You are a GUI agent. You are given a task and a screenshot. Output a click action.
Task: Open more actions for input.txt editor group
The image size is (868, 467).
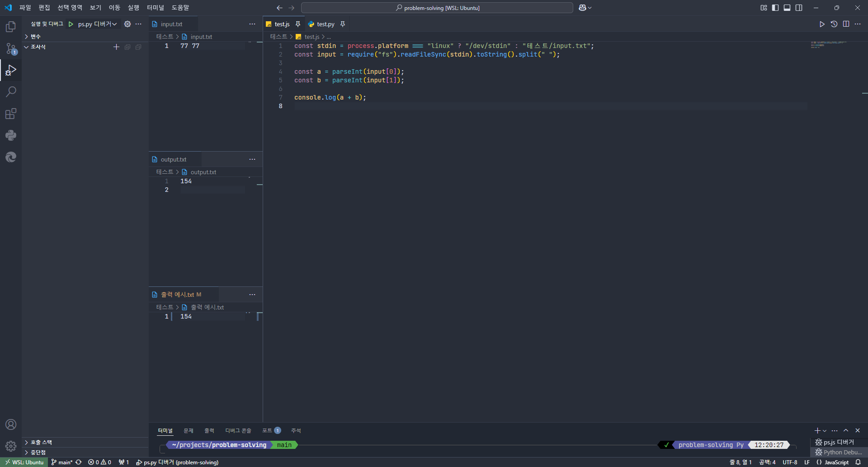pyautogui.click(x=252, y=24)
